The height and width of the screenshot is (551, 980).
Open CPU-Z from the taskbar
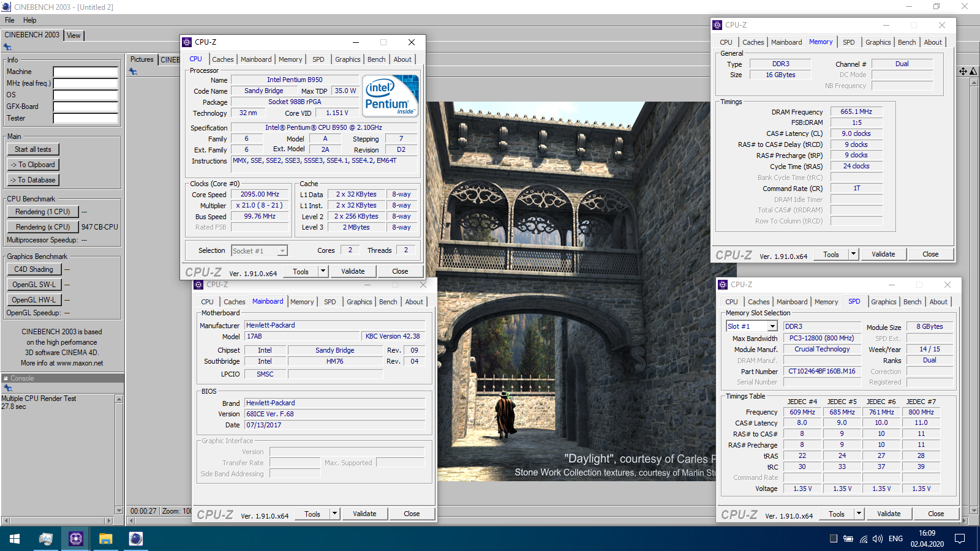pos(75,539)
